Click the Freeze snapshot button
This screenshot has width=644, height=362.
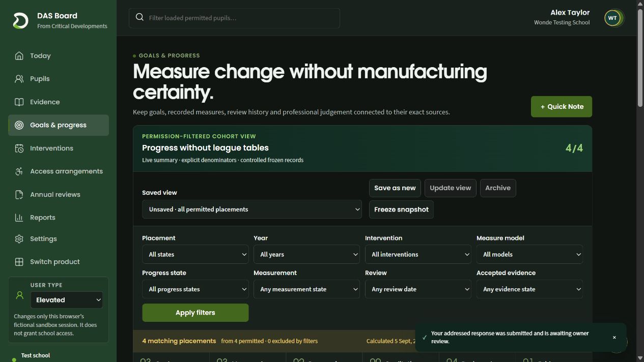point(401,209)
